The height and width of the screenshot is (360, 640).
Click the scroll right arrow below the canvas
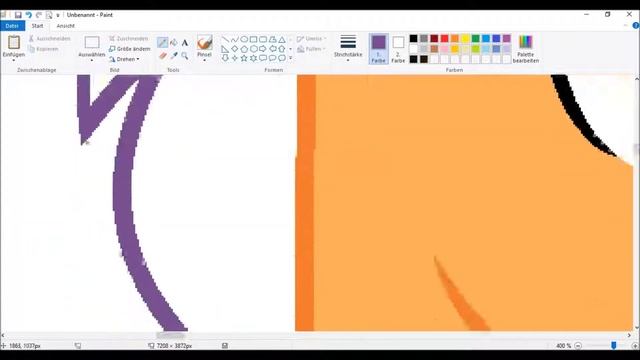point(629,335)
